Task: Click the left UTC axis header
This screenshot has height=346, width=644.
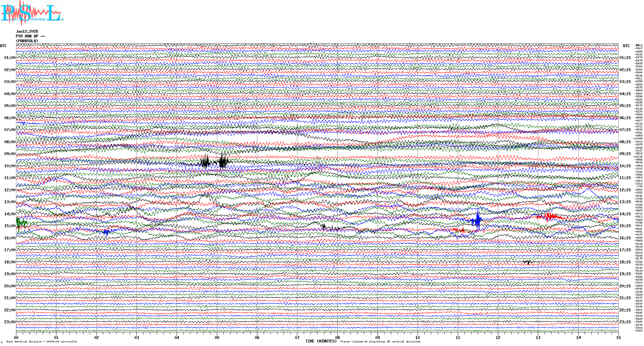Action: (x=3, y=46)
